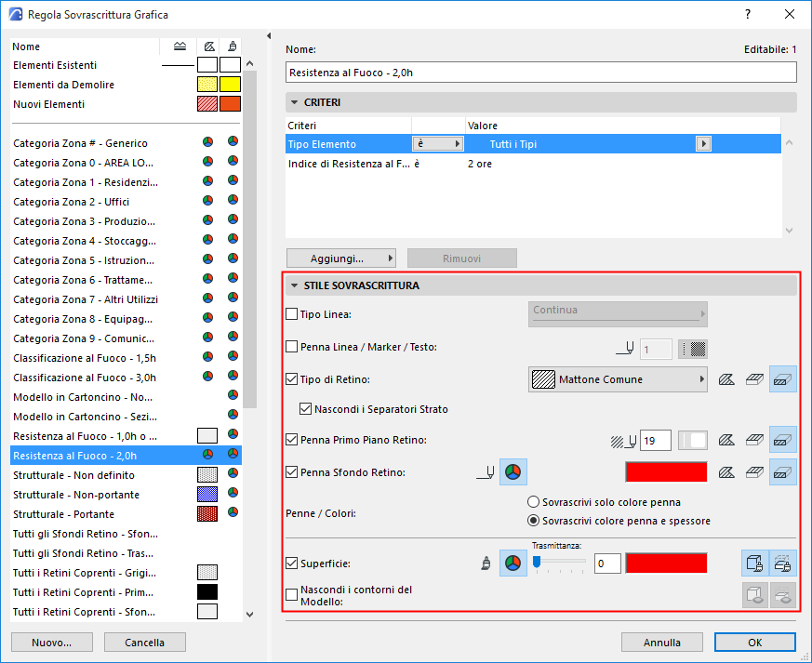Select Sovrascrivi colore penna e spessore option
Screen dimensions: 812x663
click(533, 521)
